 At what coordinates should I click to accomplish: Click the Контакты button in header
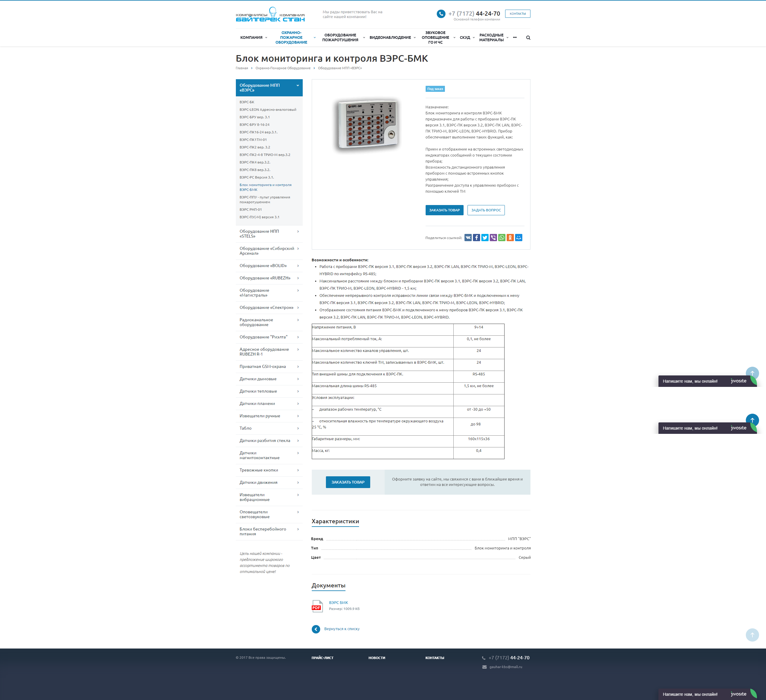tap(517, 14)
